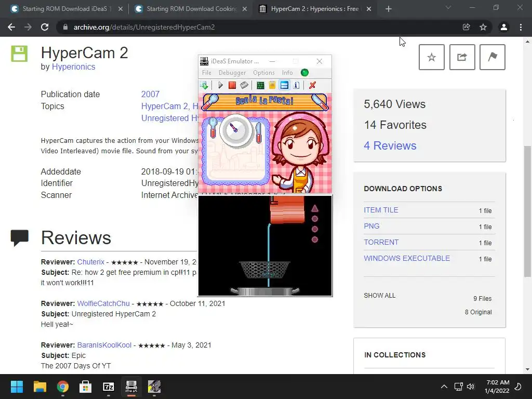The image size is (532, 399).
Task: Click the page vertical scrollbar thumb
Action: coord(527,211)
